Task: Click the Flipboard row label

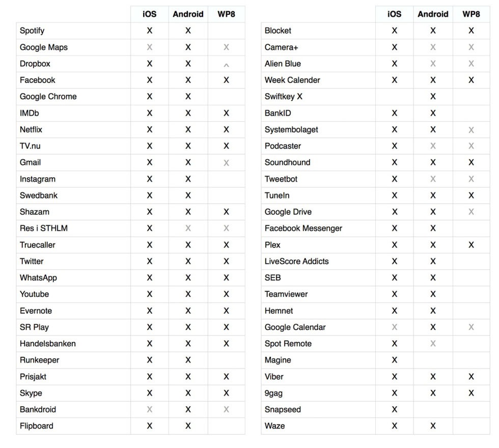Action: 37,426
